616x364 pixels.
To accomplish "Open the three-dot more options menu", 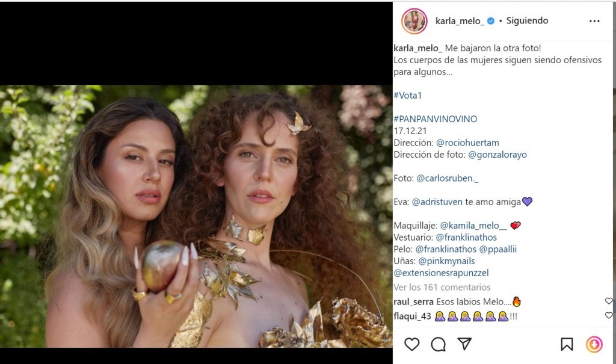I will point(594,21).
